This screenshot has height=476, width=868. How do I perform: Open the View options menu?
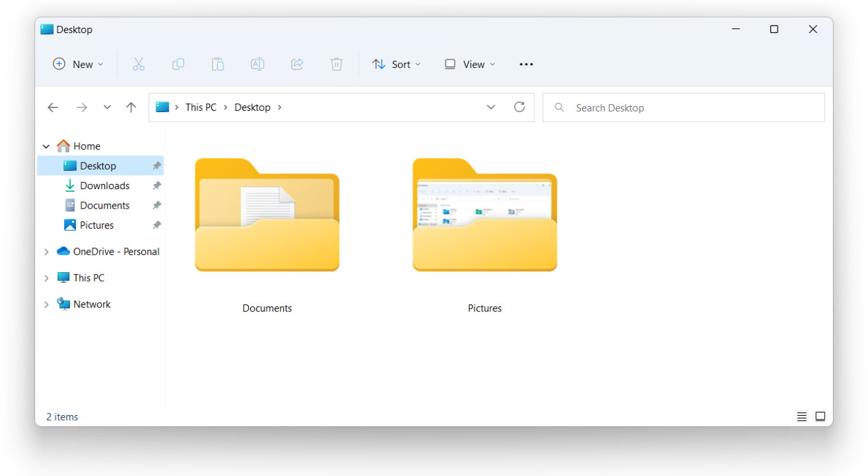click(469, 64)
